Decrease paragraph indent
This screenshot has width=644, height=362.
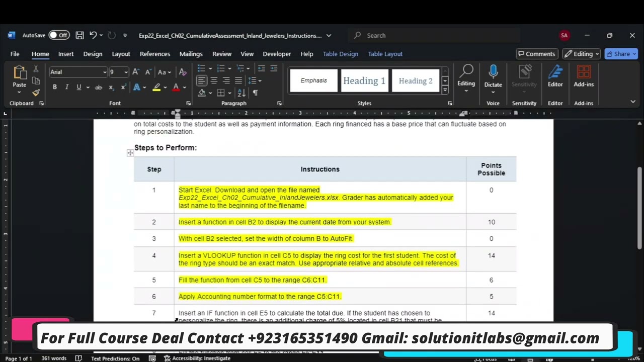click(262, 68)
